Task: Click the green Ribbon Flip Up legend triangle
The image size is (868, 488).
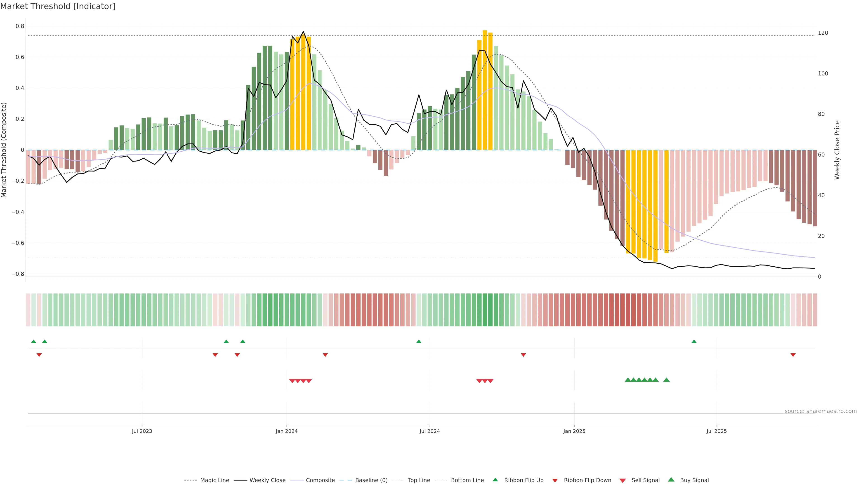Action: (495, 480)
